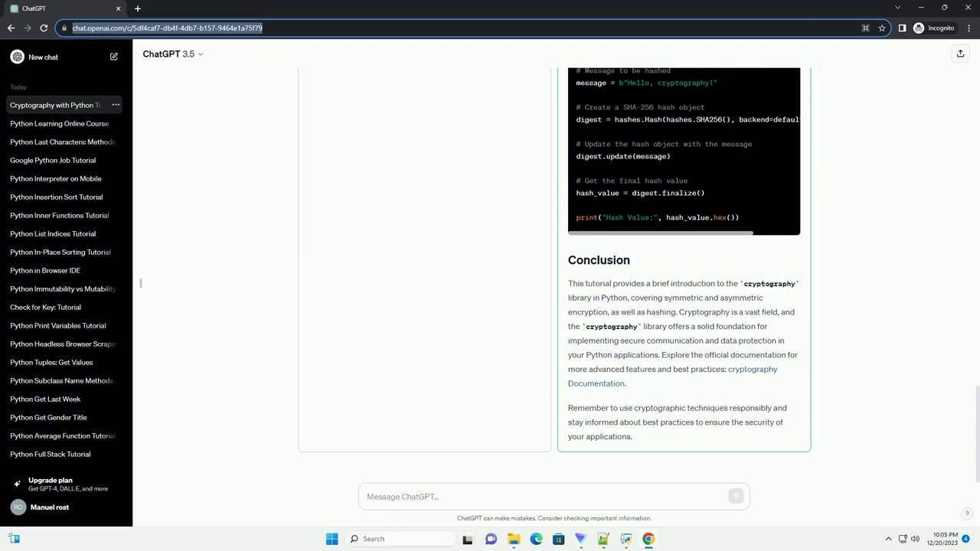Open the Windows Start menu
Image resolution: width=980 pixels, height=551 pixels.
pyautogui.click(x=332, y=539)
